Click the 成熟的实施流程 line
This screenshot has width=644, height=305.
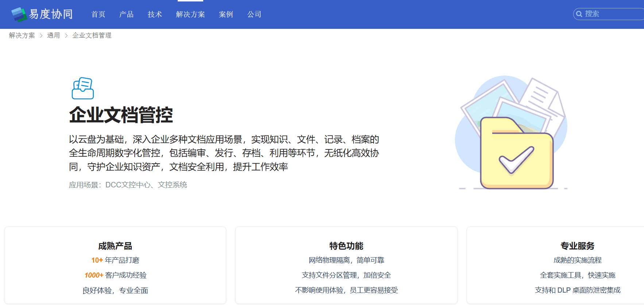(x=578, y=260)
